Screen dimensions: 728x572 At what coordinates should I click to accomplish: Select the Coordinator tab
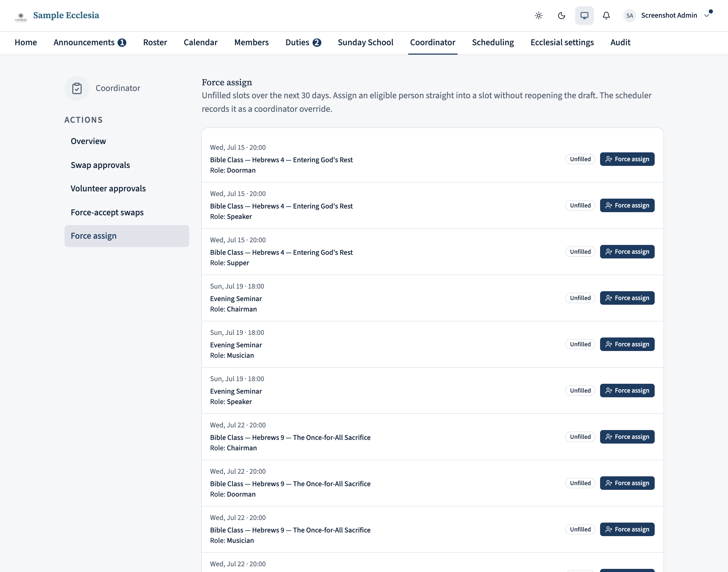(x=433, y=43)
